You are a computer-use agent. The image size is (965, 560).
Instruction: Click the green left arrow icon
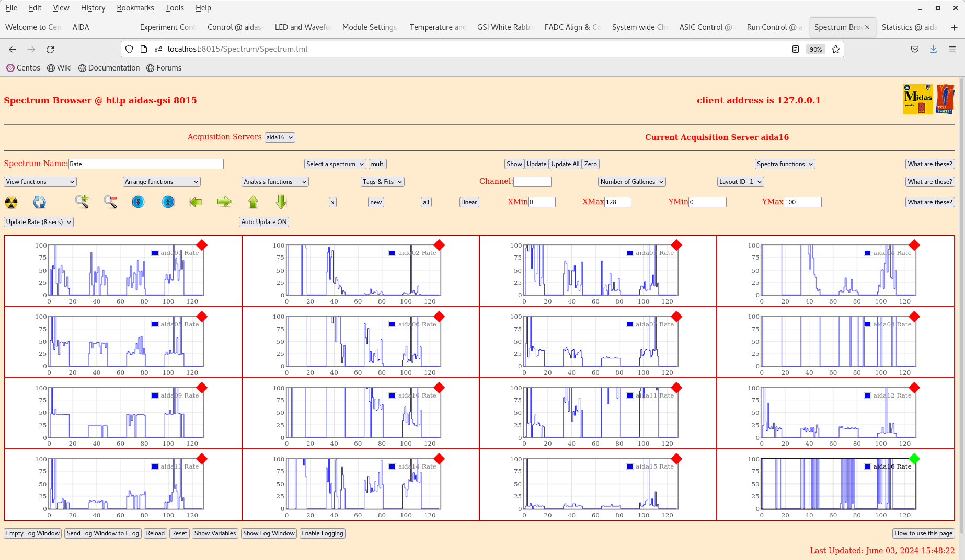(x=196, y=202)
